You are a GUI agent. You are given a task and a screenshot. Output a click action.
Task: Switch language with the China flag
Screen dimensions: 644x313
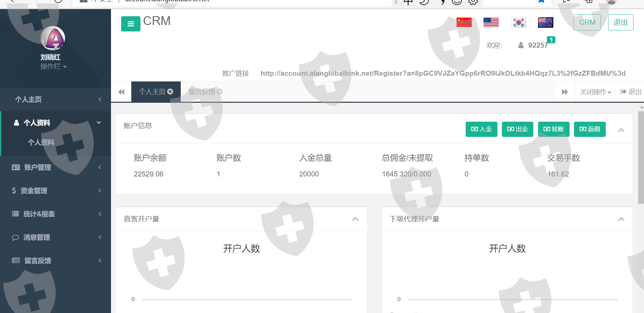click(464, 22)
